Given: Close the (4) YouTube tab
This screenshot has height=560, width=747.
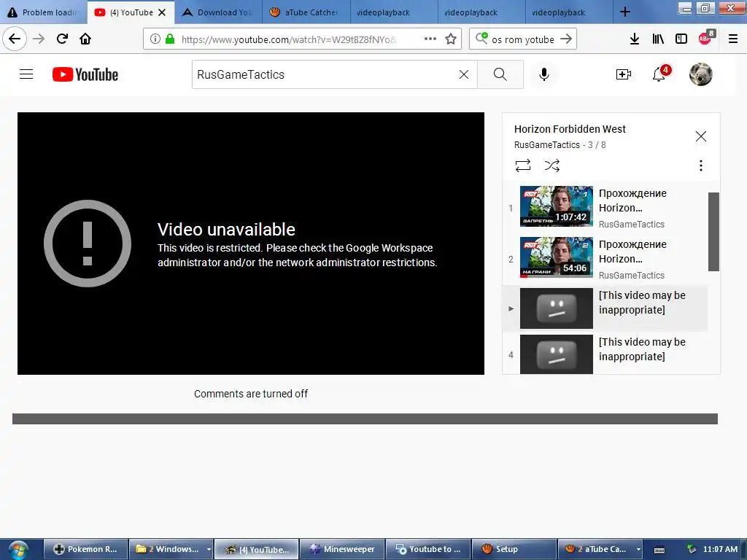Looking at the screenshot, I should (x=162, y=12).
